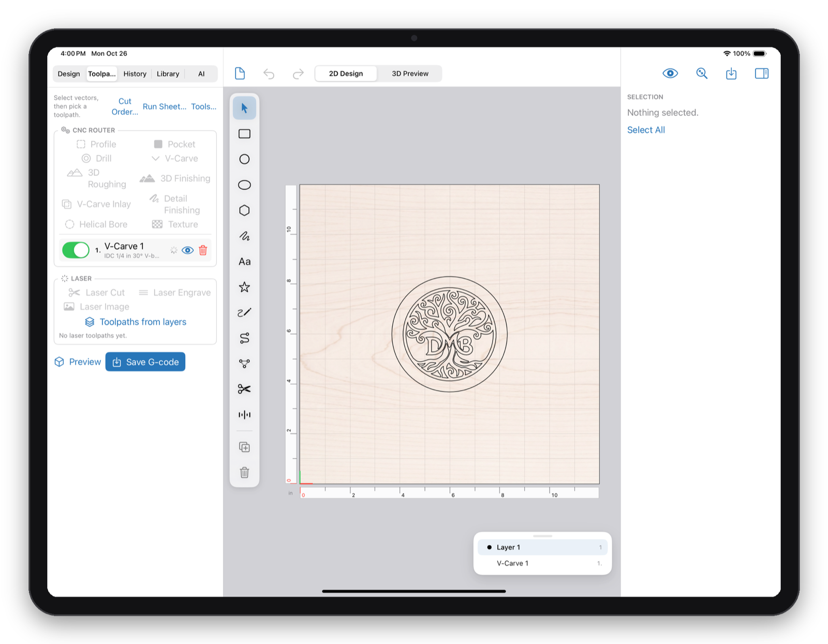
Task: Redo the last action
Action: point(298,74)
